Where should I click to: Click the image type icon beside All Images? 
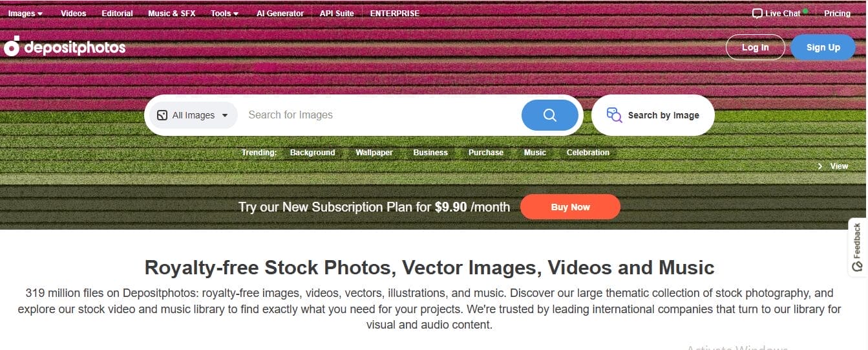pos(162,115)
